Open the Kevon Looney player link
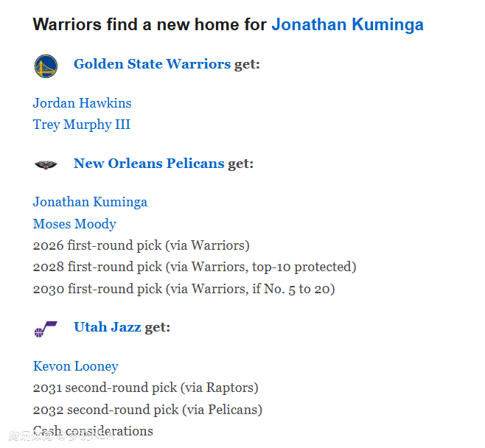Viewport: 485px width, 448px height. [x=75, y=366]
